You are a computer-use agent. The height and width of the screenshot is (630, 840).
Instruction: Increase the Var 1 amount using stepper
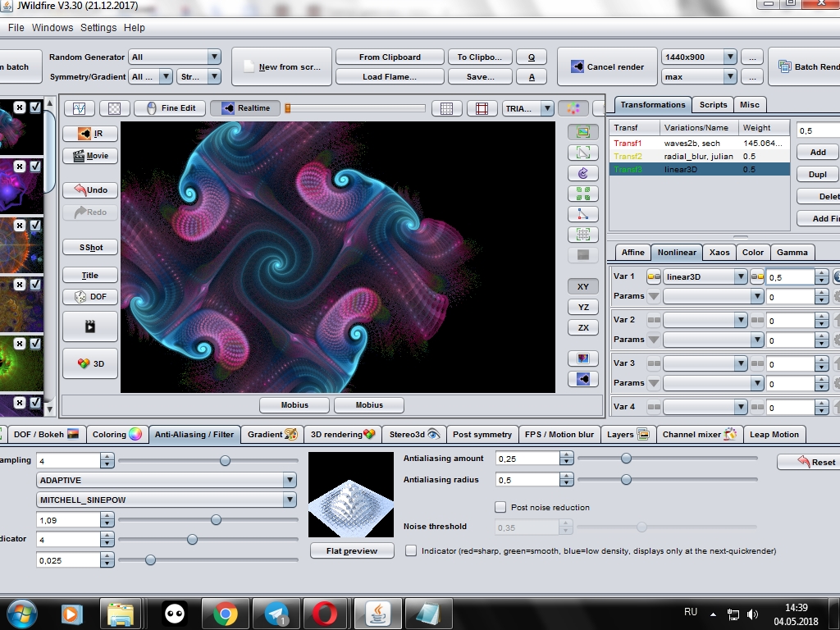coord(821,274)
